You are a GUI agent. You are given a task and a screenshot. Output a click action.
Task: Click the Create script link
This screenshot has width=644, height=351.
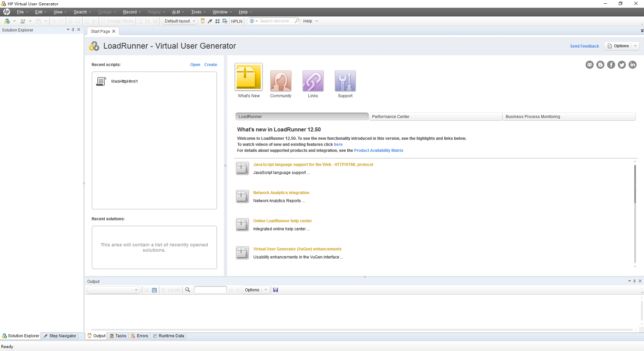pos(211,65)
